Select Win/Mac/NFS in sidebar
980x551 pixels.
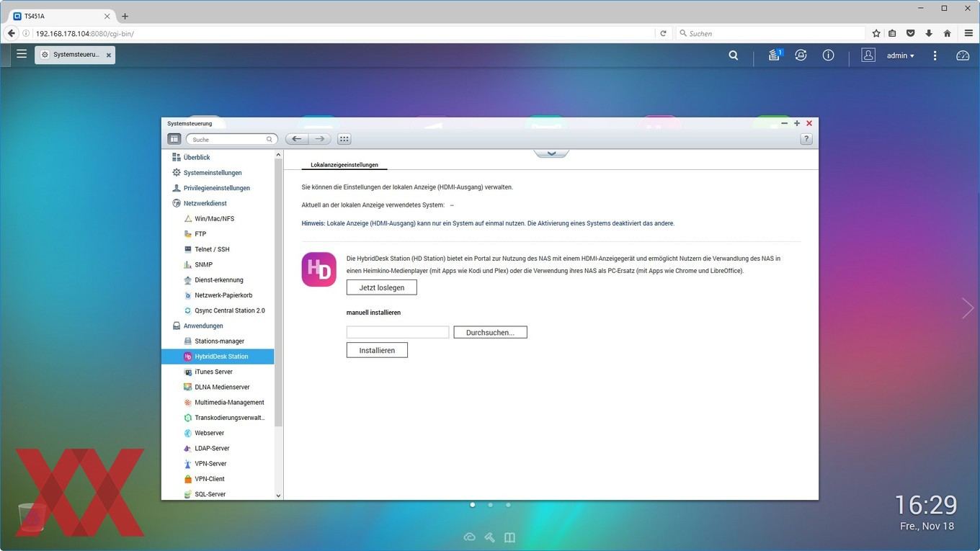pos(214,218)
